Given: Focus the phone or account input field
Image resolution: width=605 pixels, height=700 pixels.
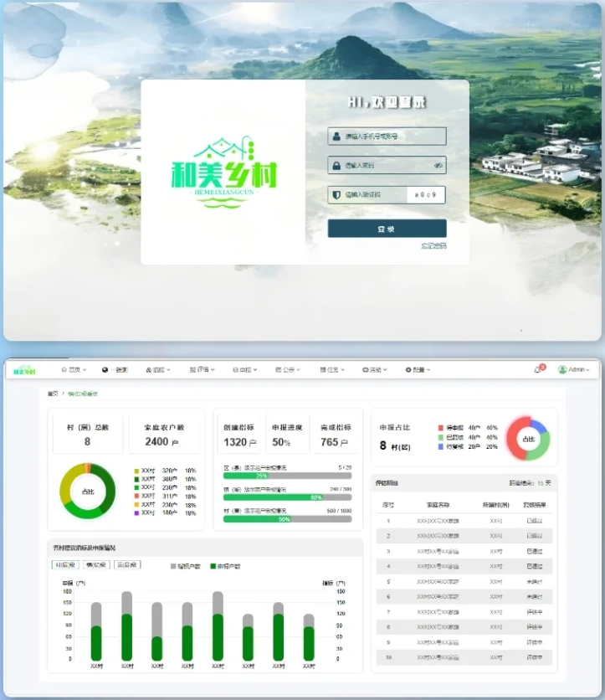Looking at the screenshot, I should point(387,136).
